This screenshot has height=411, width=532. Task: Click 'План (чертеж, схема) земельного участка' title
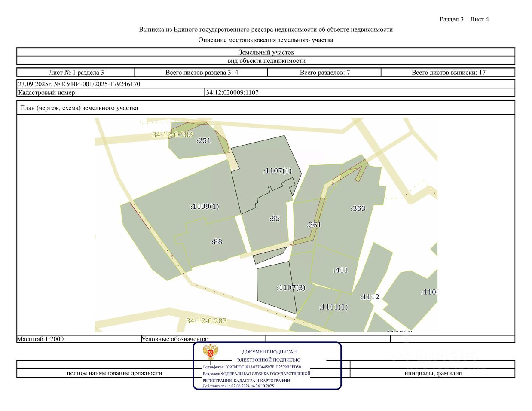79,108
